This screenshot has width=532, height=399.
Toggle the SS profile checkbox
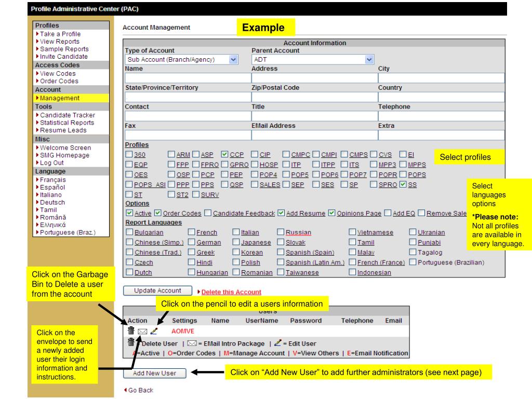[403, 184]
